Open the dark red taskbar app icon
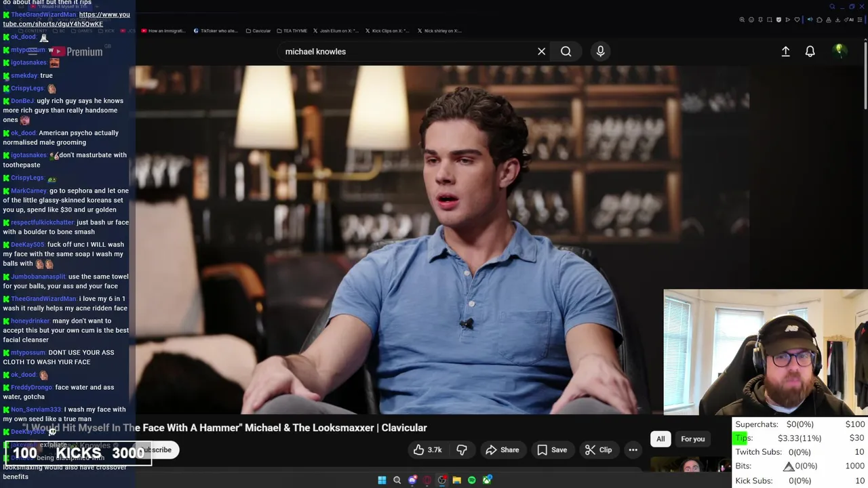This screenshot has height=488, width=868. coord(427,480)
